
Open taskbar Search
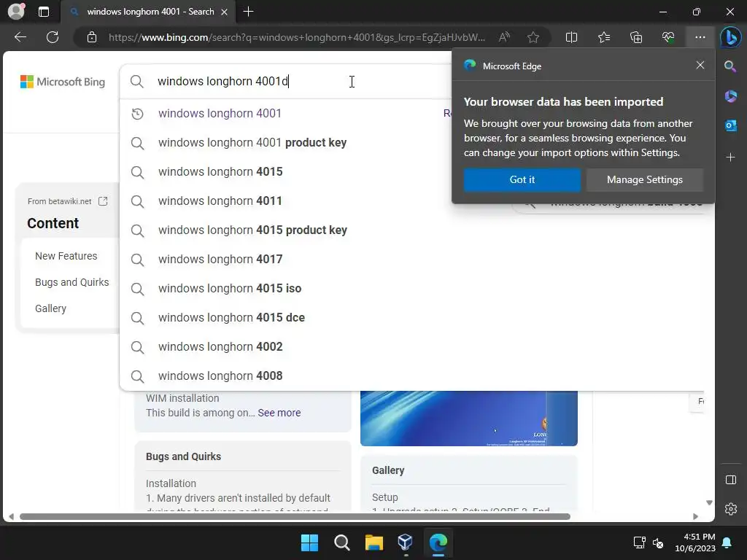point(341,542)
